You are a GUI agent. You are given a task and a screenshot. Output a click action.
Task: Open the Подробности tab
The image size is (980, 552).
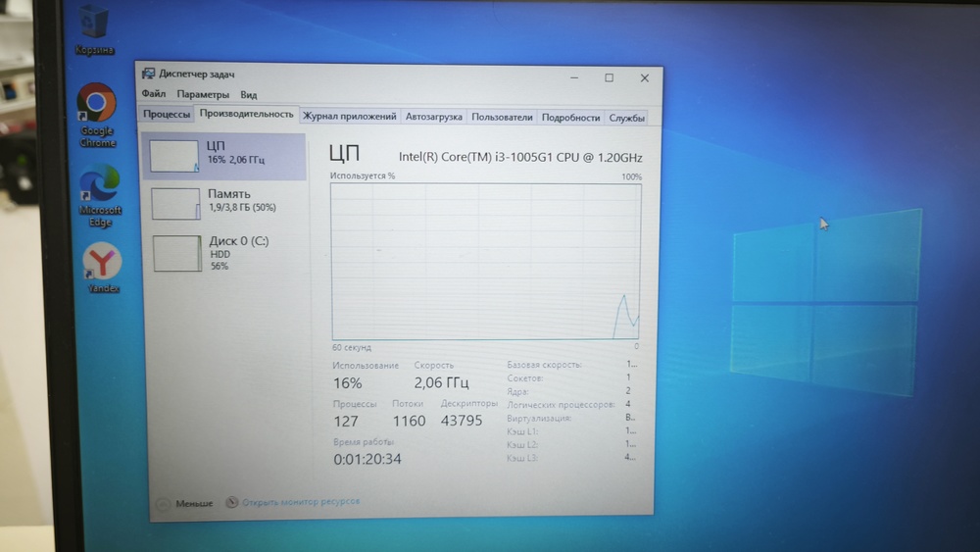(570, 118)
